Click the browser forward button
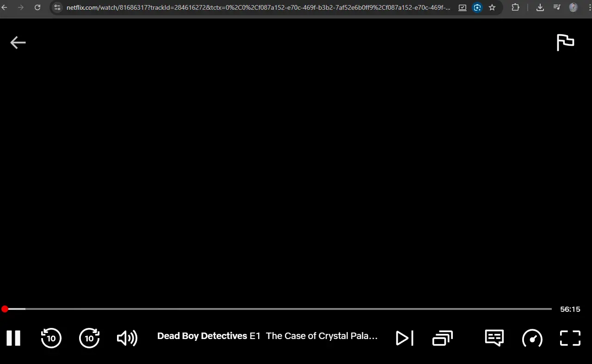 (20, 7)
